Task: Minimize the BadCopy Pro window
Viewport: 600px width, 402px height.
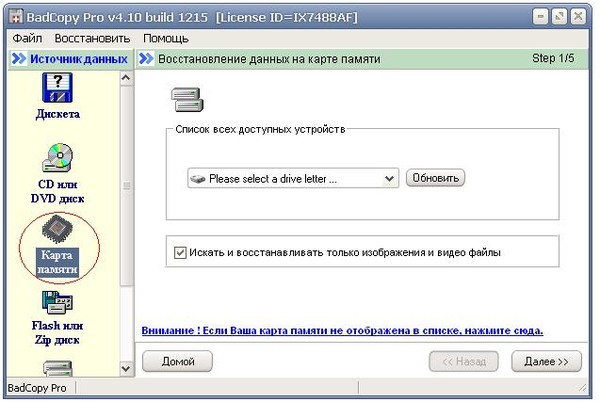Action: pyautogui.click(x=541, y=17)
